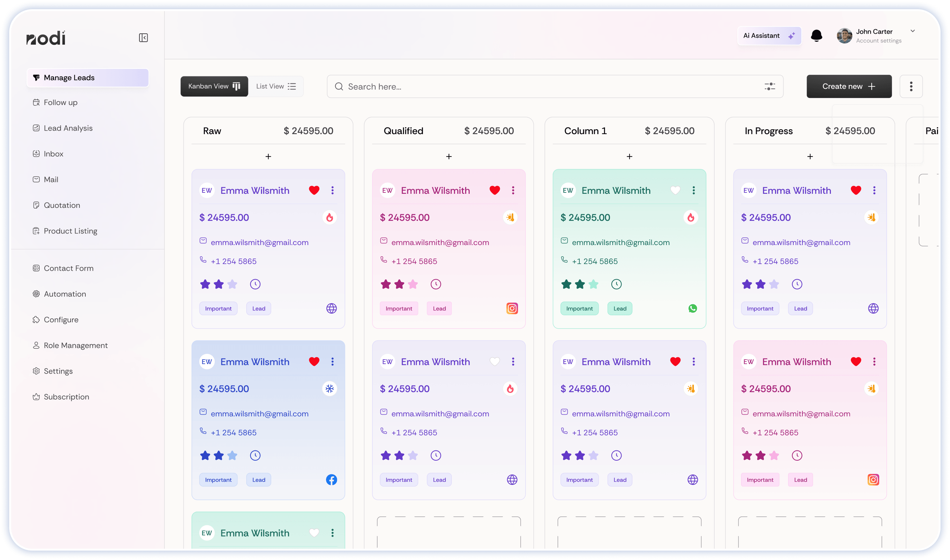The image size is (950, 560).
Task: Open the three-dot menu next to Create new
Action: (910, 86)
